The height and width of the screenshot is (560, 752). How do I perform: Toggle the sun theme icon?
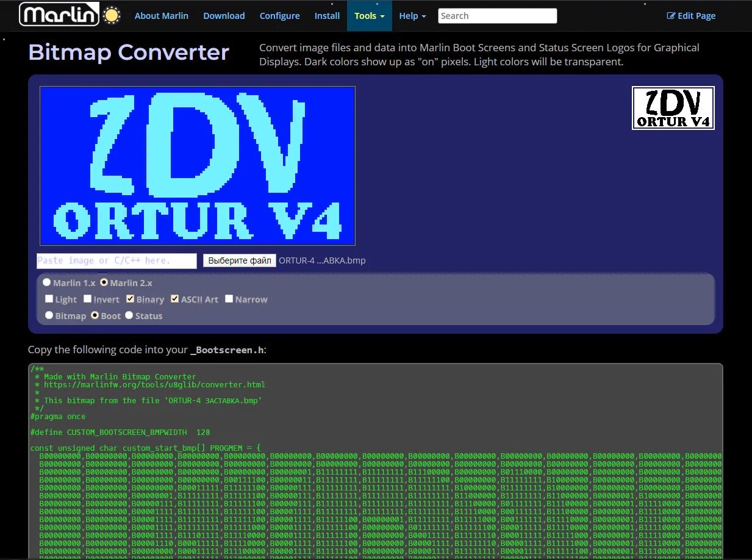click(112, 15)
